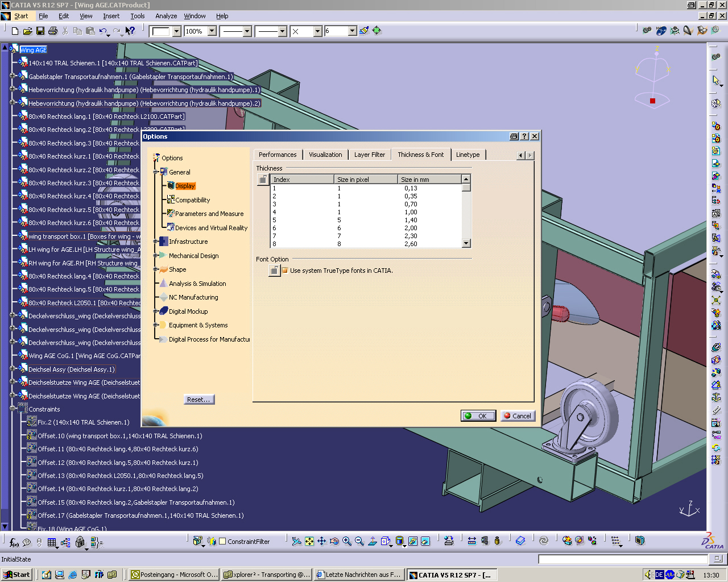Click the Painter brush icon in graphic properties toolbar
The width and height of the screenshot is (728, 582).
click(364, 31)
